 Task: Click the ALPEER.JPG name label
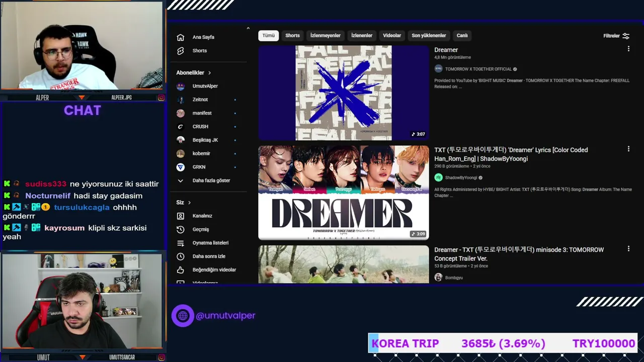coord(121,98)
